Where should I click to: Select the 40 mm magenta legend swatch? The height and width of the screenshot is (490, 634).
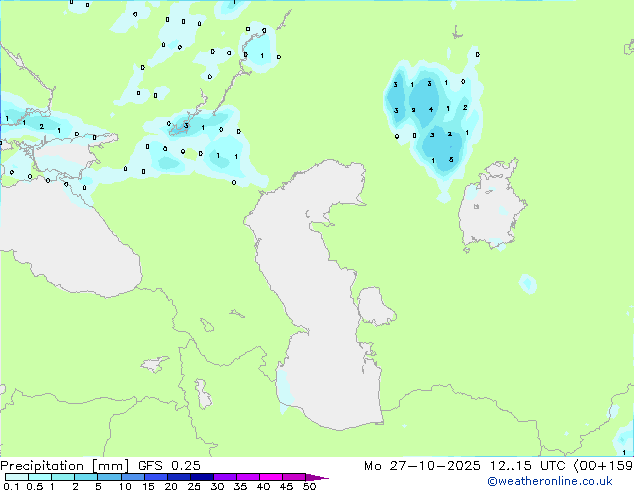271,477
